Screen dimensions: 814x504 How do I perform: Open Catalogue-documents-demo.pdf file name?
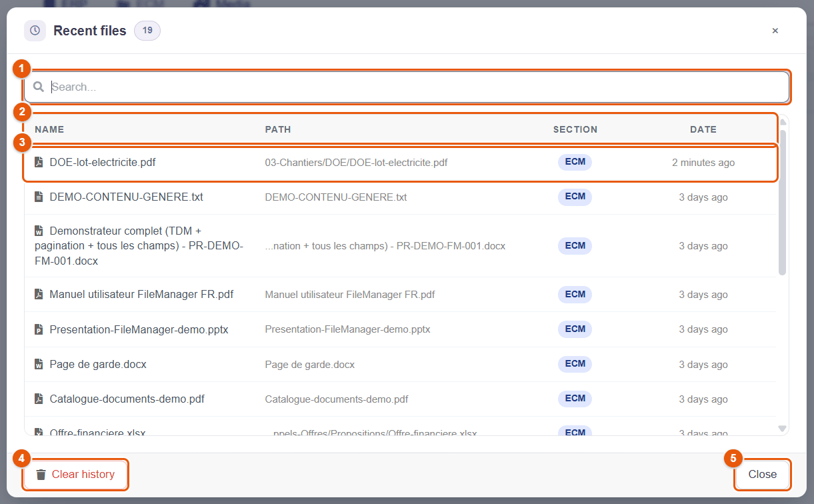pyautogui.click(x=127, y=399)
